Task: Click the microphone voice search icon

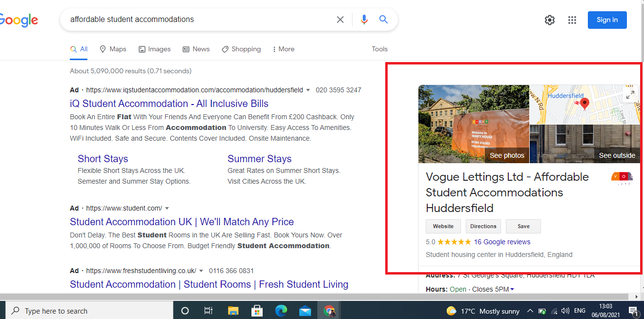Action: (x=364, y=20)
